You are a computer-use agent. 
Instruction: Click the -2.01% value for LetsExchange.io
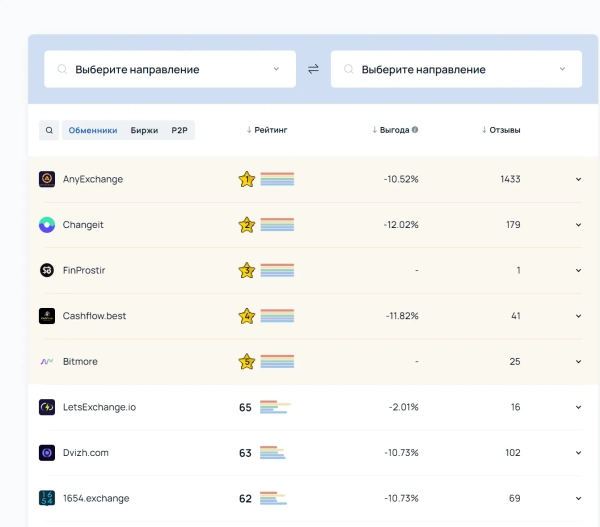(404, 407)
